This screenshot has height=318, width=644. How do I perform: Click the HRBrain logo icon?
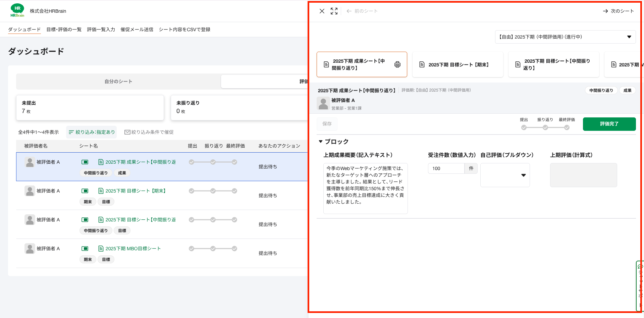coord(17,10)
